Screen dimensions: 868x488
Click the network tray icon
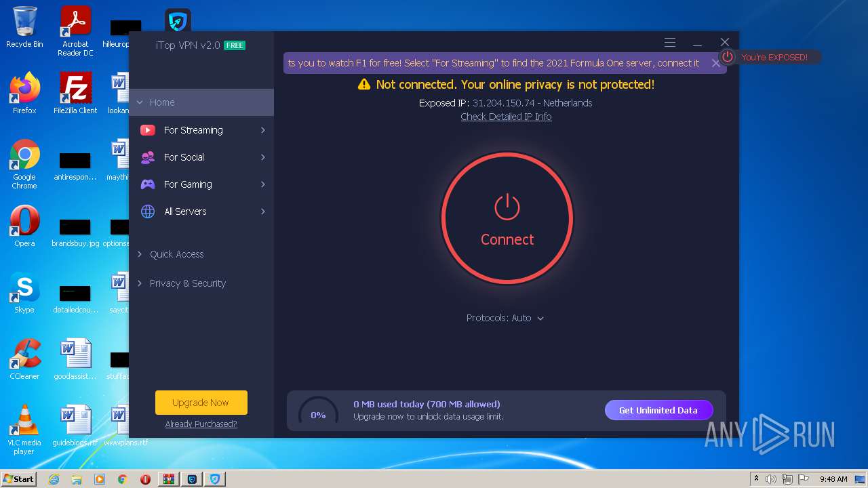(787, 479)
